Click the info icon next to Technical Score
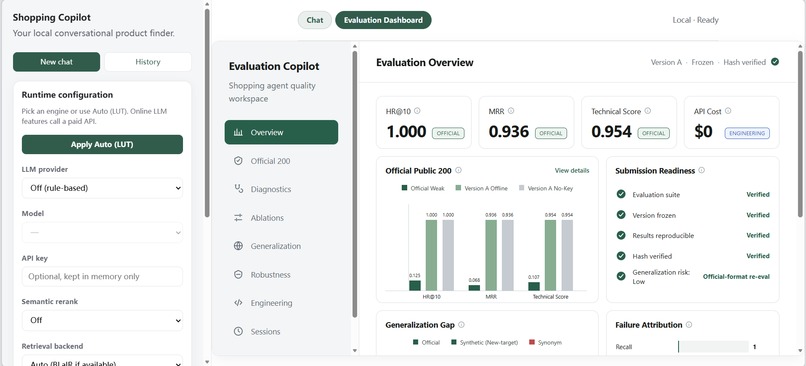The width and height of the screenshot is (806, 366). [648, 111]
